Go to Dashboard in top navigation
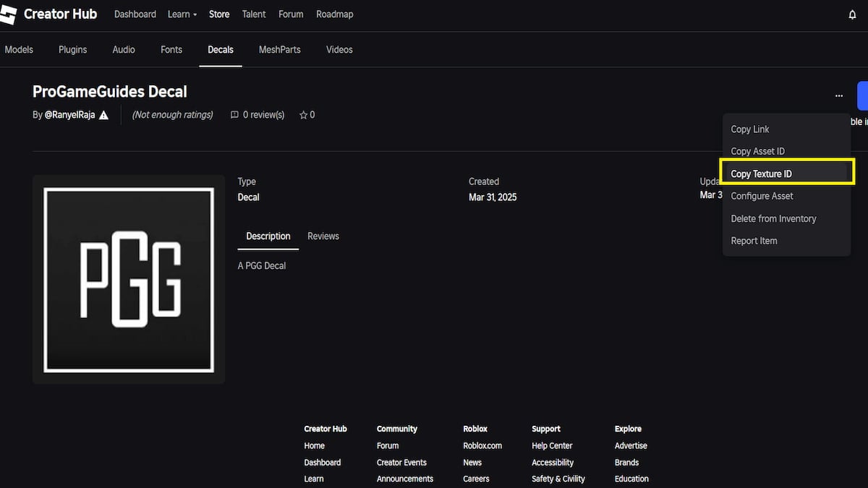 (x=135, y=14)
